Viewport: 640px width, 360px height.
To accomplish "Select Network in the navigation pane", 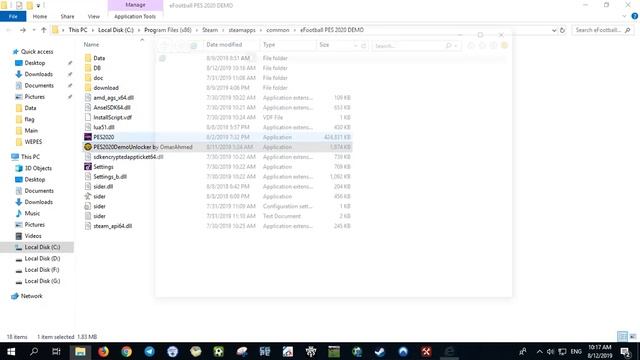I will click(31, 296).
